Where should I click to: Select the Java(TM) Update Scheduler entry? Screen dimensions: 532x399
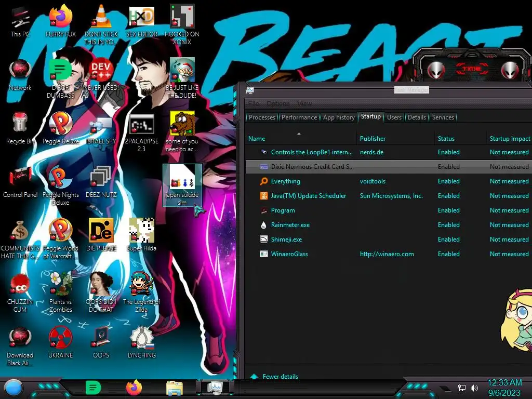[389, 196]
